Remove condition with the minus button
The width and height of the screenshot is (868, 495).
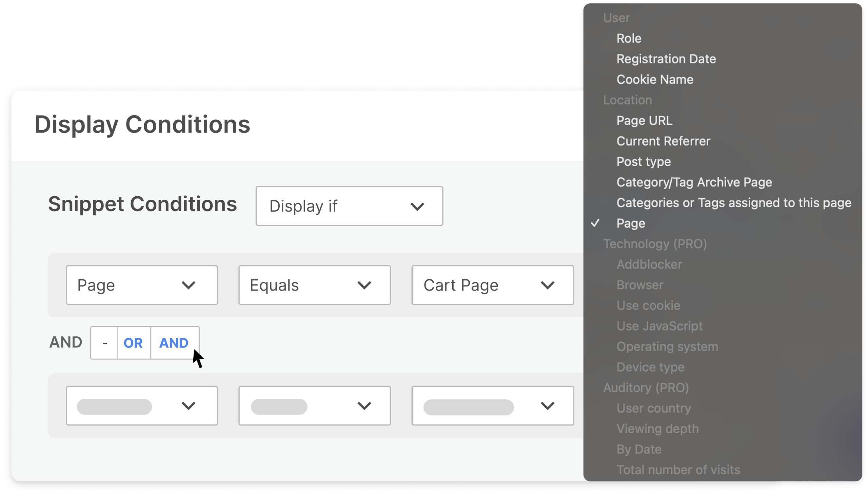[104, 343]
